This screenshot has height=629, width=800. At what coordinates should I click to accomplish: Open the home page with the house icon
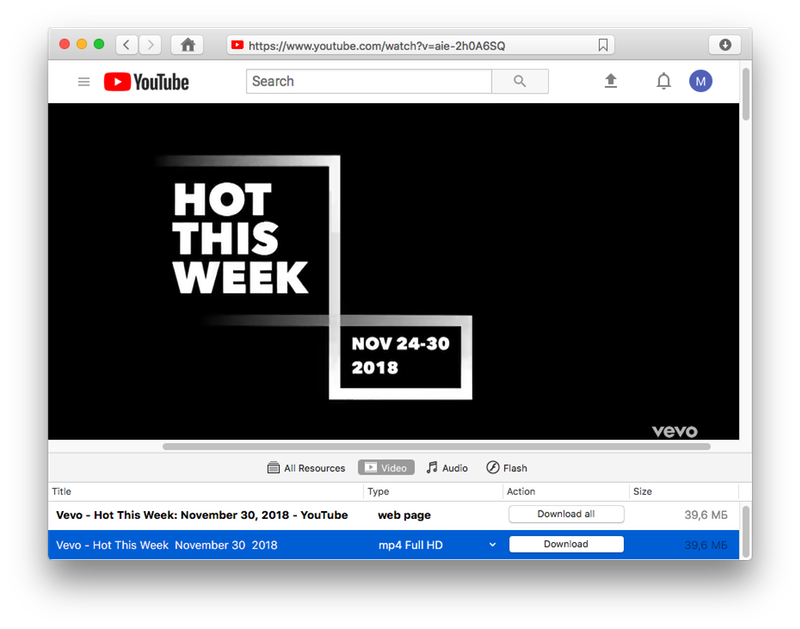(187, 45)
